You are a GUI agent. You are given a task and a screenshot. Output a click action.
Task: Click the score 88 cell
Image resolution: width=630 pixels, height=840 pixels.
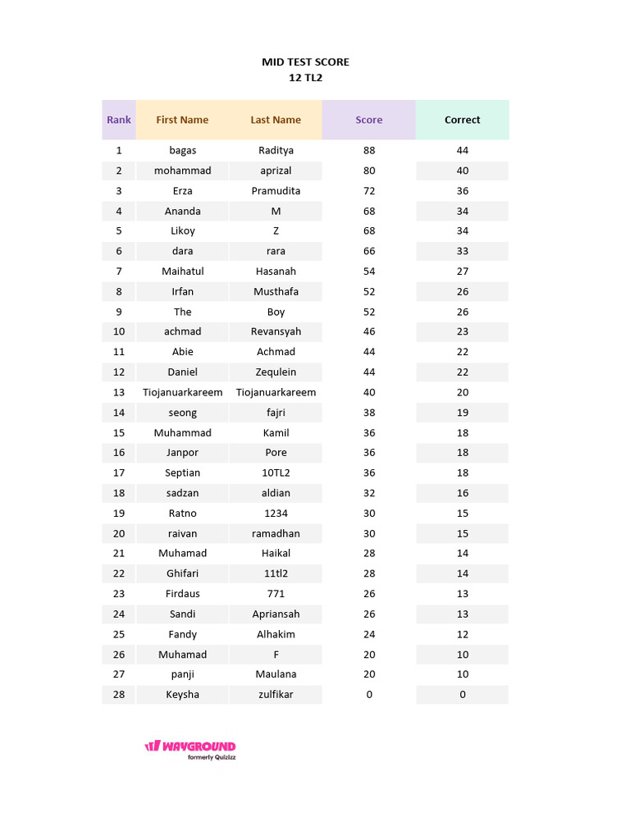click(x=369, y=151)
